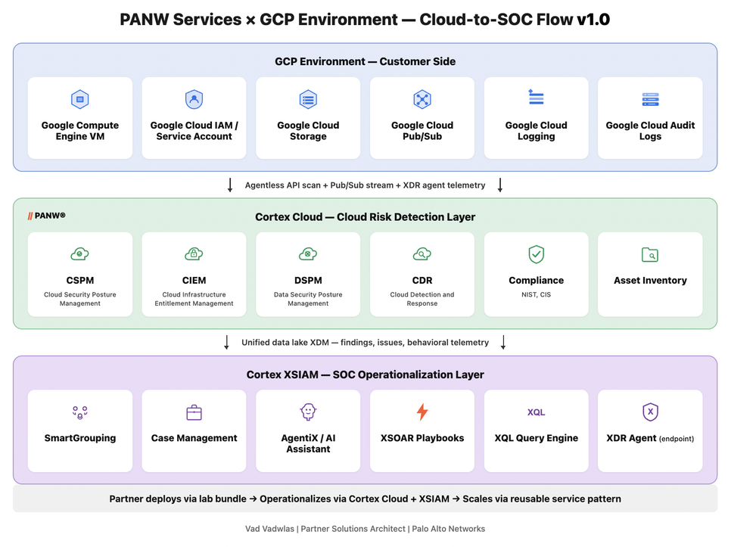Select the Case Management briefcase icon
The height and width of the screenshot is (547, 756).
pyautogui.click(x=194, y=412)
